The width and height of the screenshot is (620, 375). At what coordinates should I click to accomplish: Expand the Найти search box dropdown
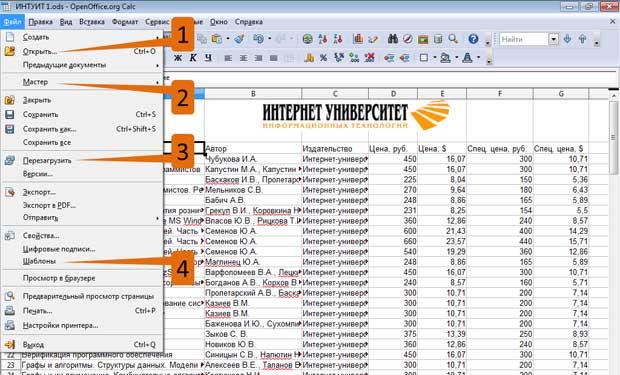tap(554, 39)
